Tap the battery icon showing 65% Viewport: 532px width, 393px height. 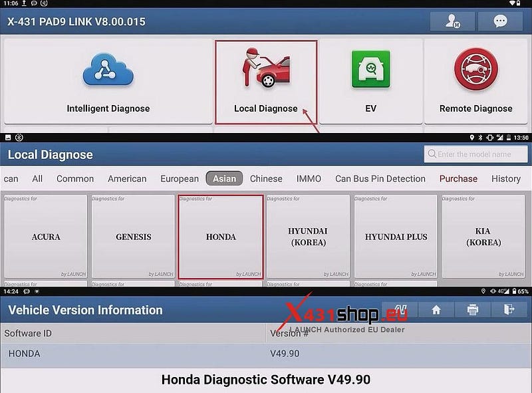(514, 291)
